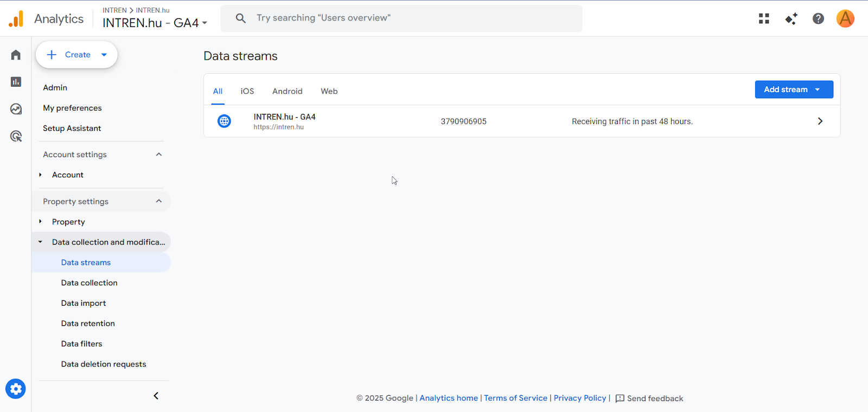Click stream ID 3790906905
This screenshot has height=412, width=868.
(x=463, y=121)
